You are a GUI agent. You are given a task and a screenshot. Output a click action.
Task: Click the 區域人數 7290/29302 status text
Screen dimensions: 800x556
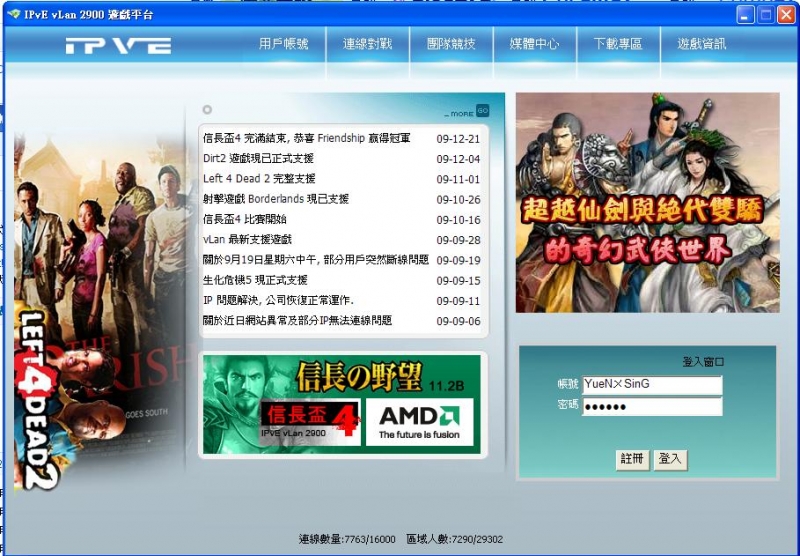(x=455, y=539)
